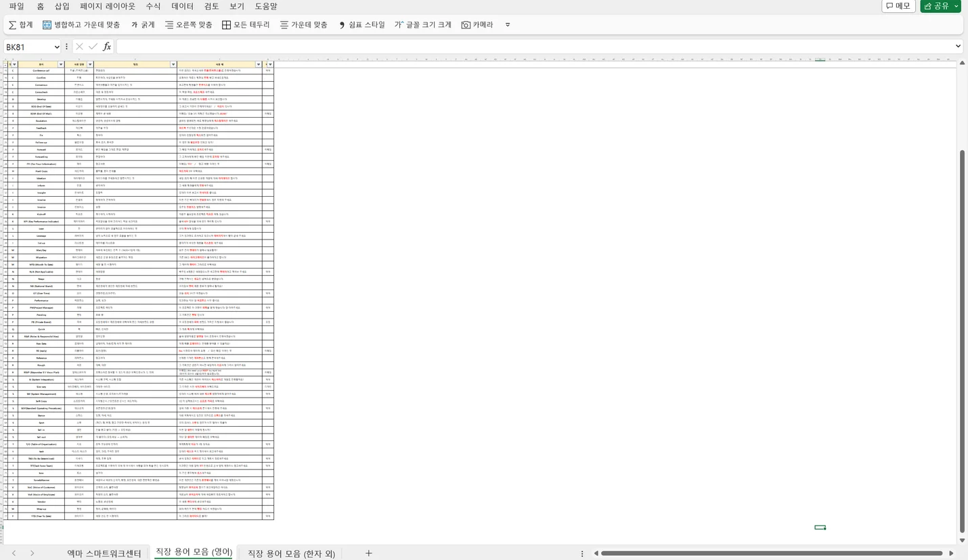Viewport: 968px width, 560px height.
Task: Open the 검토 ribbon tab
Action: [212, 6]
